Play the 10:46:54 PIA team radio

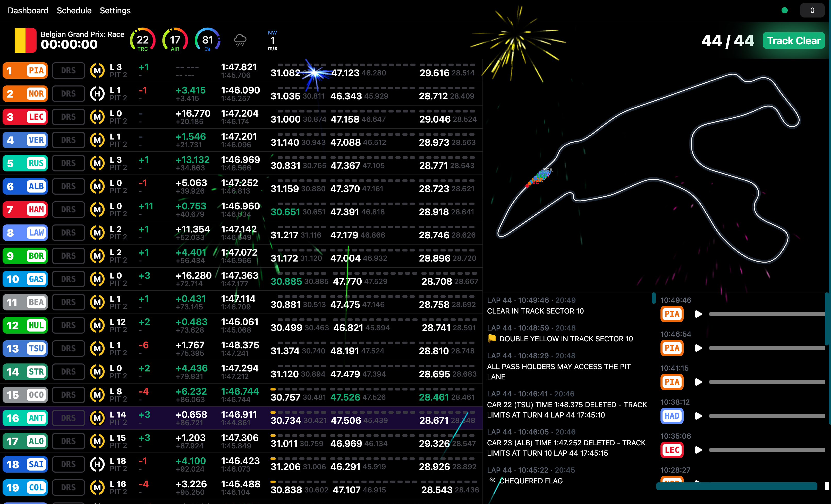tap(698, 348)
